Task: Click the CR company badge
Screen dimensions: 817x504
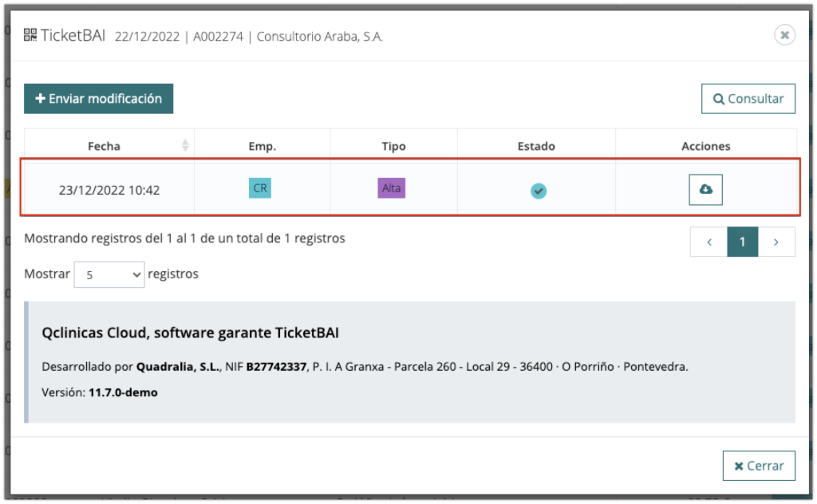Action: click(x=260, y=188)
